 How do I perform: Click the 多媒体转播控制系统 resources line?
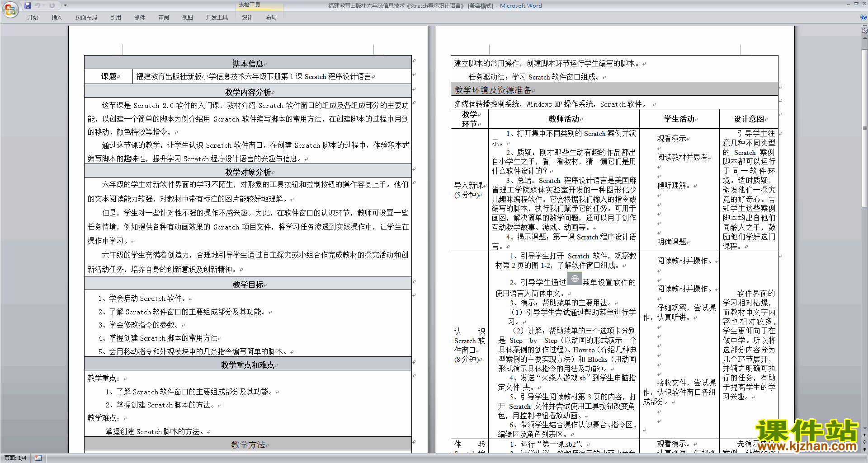551,104
